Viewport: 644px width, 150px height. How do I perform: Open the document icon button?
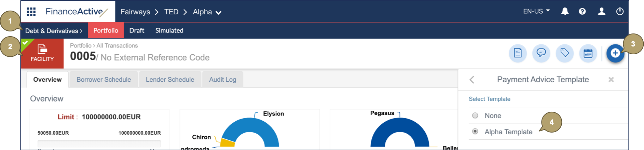[x=518, y=53]
